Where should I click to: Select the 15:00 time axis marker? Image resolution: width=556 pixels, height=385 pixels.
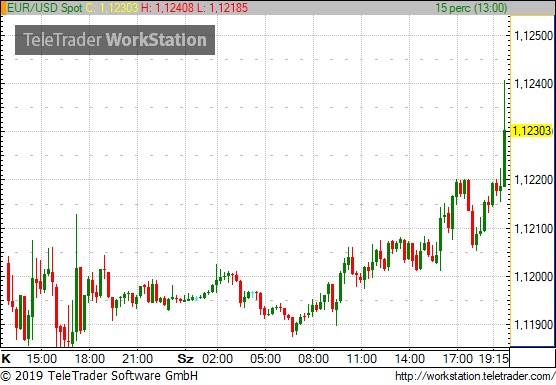pos(41,359)
